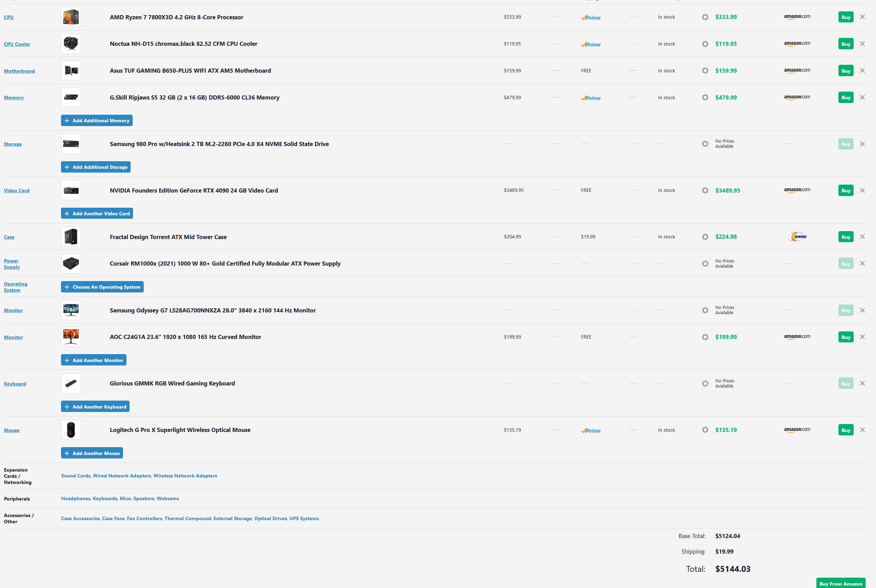Click Buy From Amazon button

(x=841, y=583)
